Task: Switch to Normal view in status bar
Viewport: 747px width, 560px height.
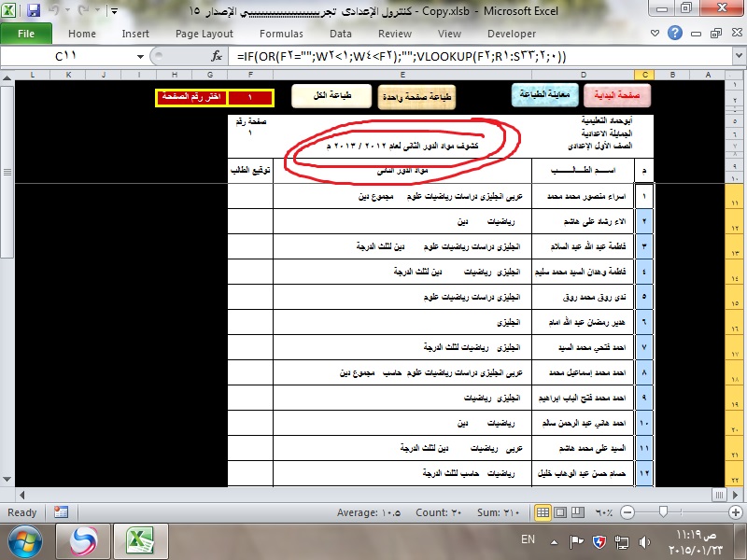Action: pos(543,512)
